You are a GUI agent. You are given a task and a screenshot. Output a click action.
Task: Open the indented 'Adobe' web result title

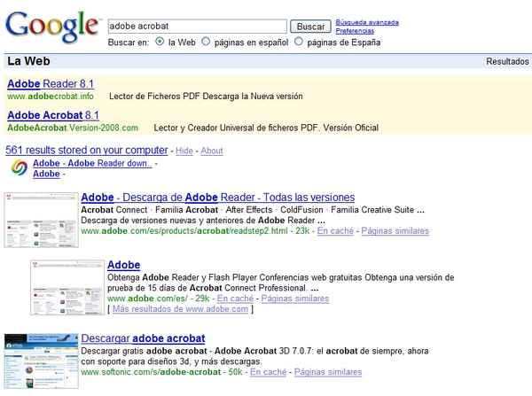124,265
